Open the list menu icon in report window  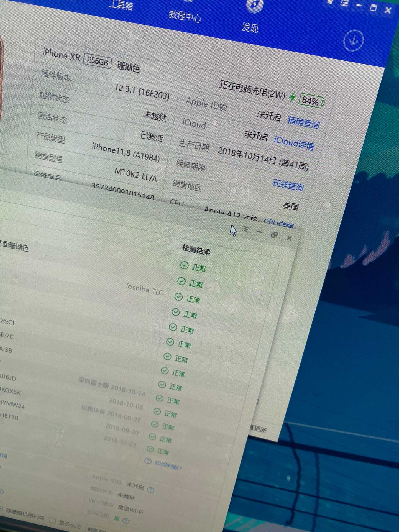(245, 229)
